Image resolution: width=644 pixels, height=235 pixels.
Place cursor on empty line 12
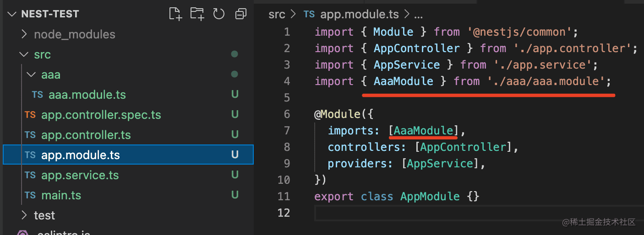[412, 213]
